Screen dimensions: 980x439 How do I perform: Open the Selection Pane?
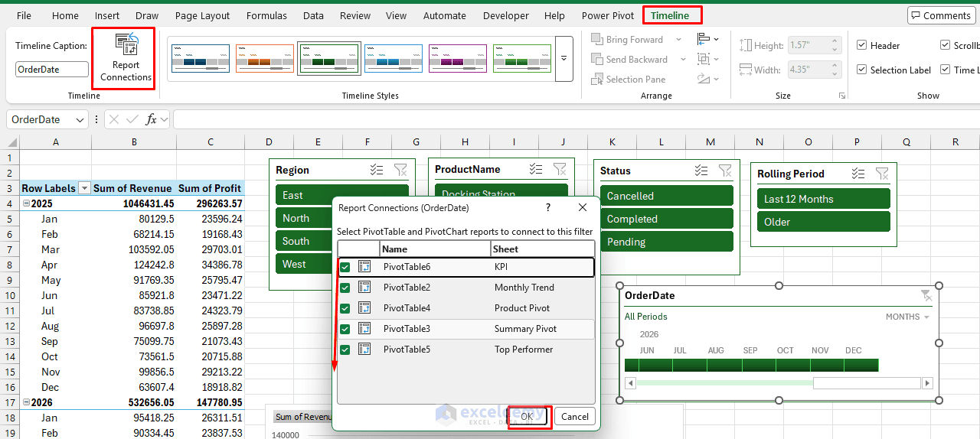tap(628, 80)
